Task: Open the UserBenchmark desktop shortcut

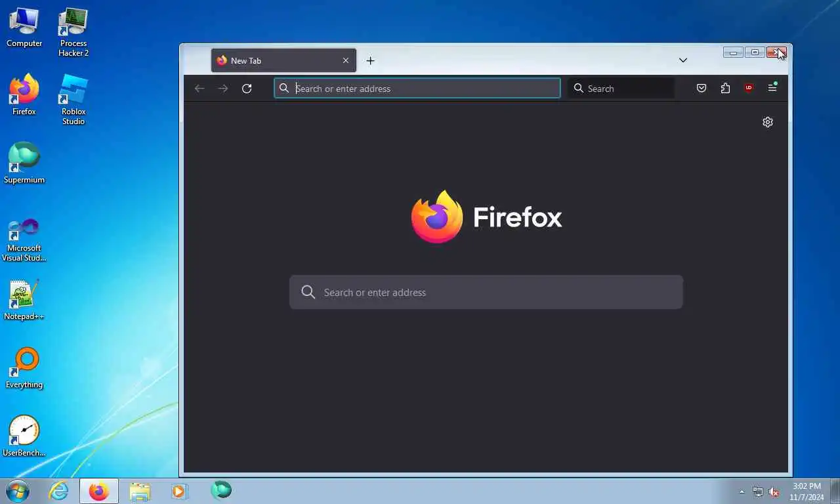Action: (x=24, y=436)
